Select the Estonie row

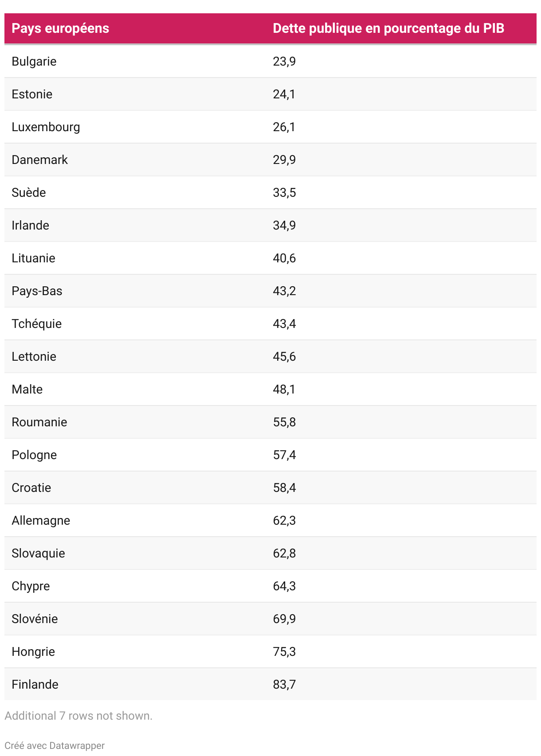(x=270, y=94)
